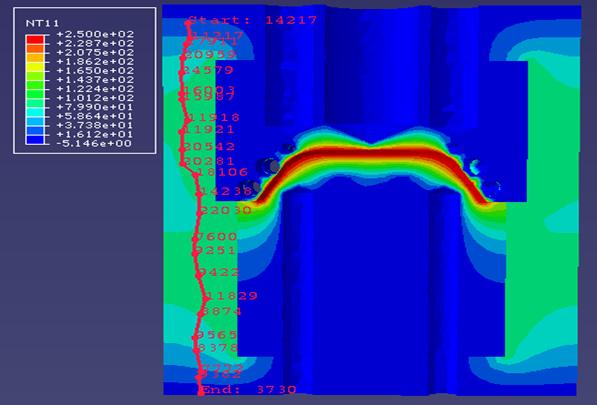597x405 pixels.
Task: Click the NT11 legend title
Action: [x=42, y=24]
